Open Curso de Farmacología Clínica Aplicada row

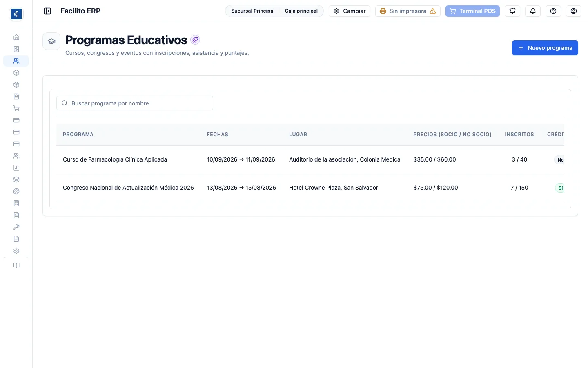(310, 160)
